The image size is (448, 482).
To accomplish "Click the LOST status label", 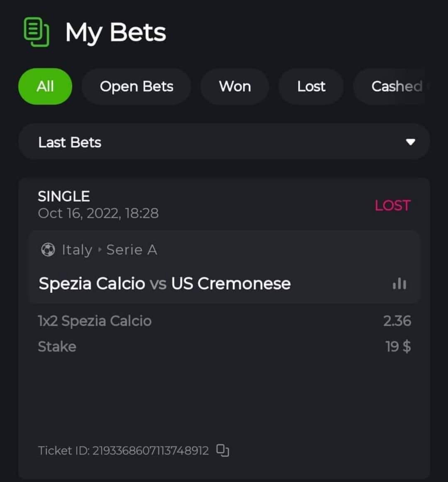I will pyautogui.click(x=392, y=206).
